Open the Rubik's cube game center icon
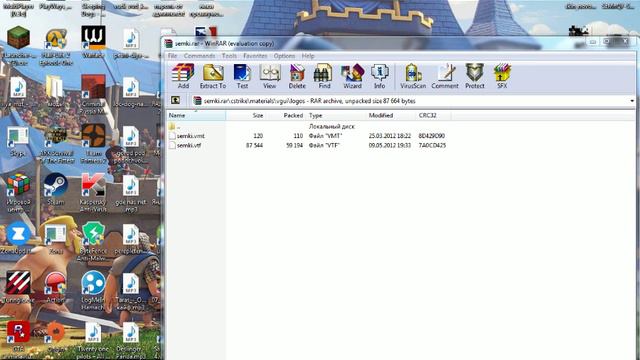 click(x=18, y=192)
